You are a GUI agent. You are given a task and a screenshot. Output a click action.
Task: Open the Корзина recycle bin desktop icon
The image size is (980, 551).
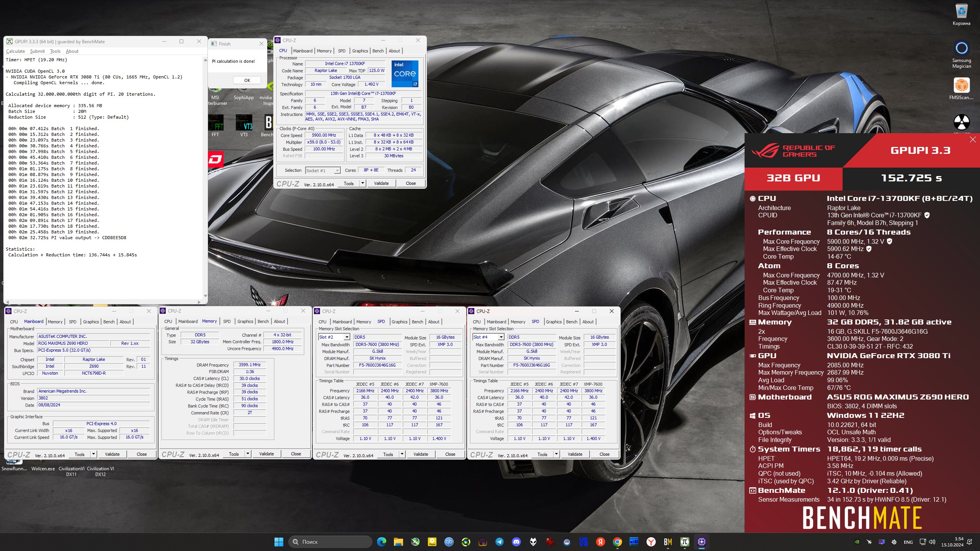pyautogui.click(x=961, y=15)
